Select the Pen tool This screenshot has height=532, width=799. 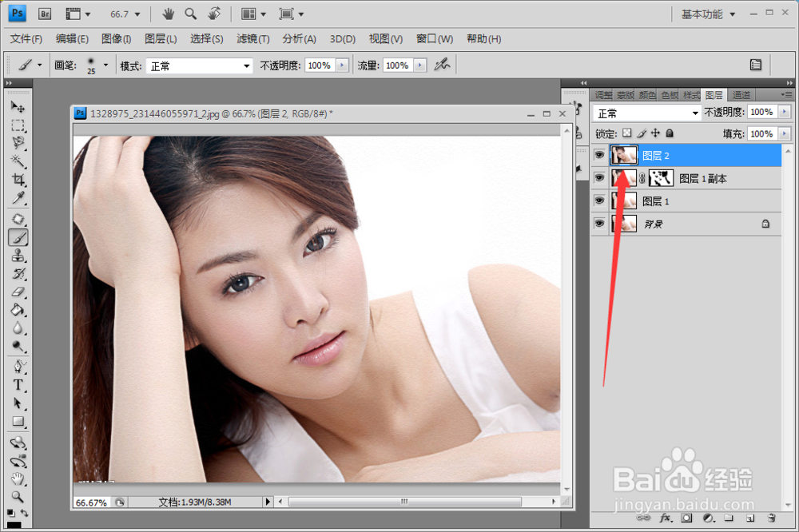point(18,367)
